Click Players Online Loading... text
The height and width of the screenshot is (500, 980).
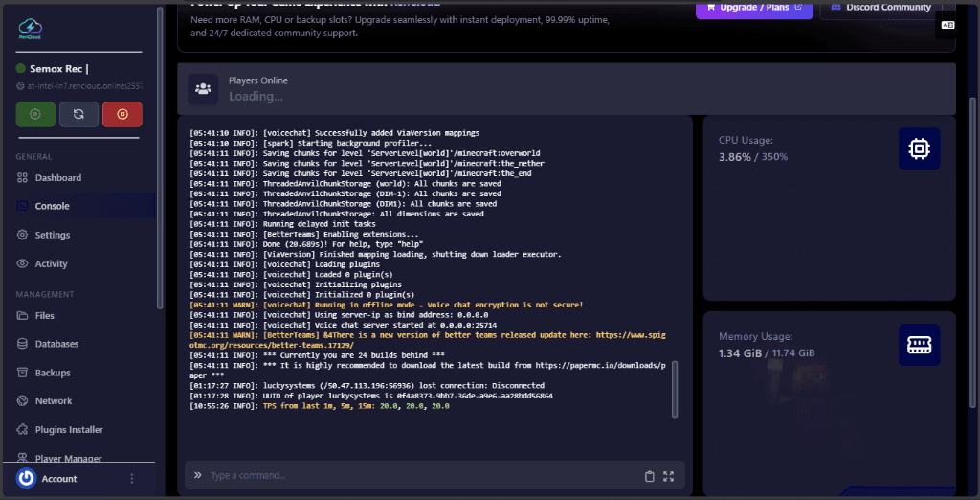click(x=256, y=97)
